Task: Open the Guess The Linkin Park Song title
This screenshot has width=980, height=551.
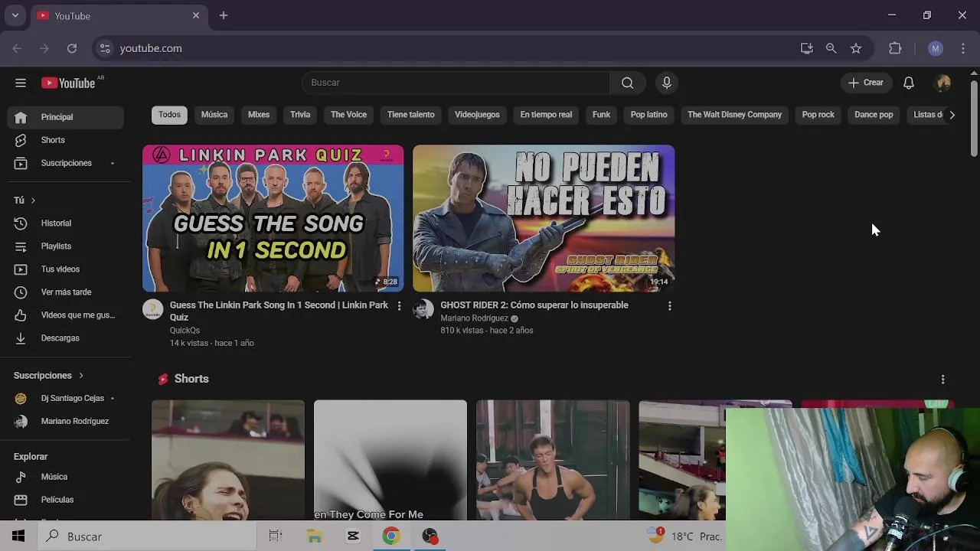Action: pos(279,311)
